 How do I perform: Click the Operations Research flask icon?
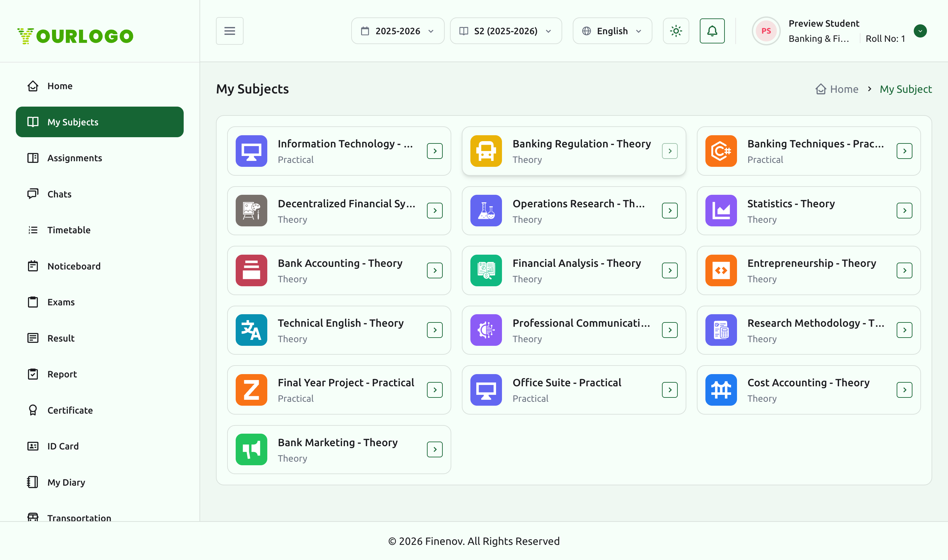point(486,211)
